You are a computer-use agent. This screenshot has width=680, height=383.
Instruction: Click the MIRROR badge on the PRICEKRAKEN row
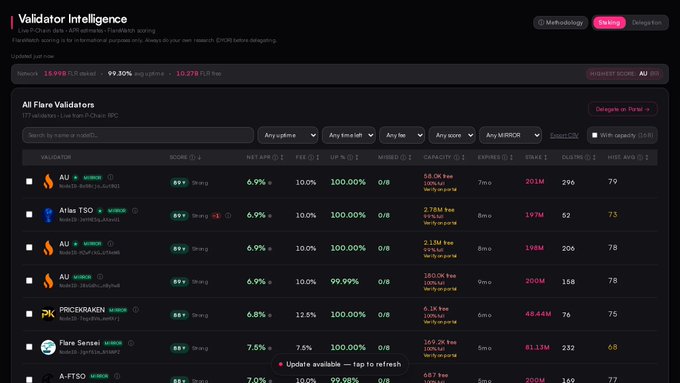[118, 310]
